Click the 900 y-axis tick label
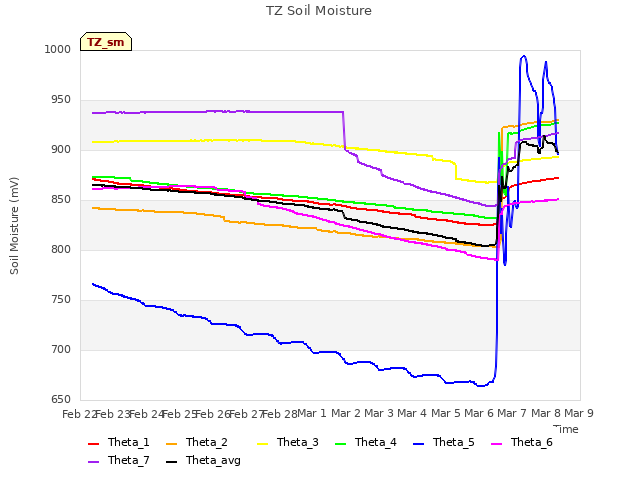Image resolution: width=640 pixels, height=480 pixels. click(61, 150)
